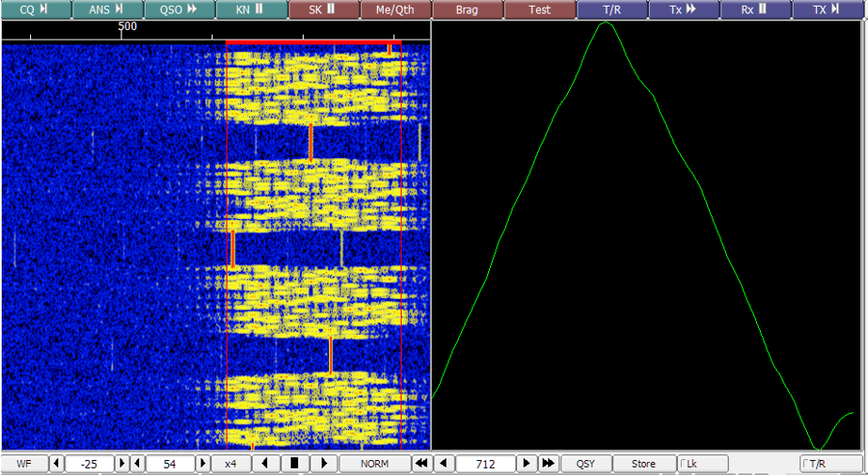
Task: Click the green signal scope display
Action: tap(649, 235)
